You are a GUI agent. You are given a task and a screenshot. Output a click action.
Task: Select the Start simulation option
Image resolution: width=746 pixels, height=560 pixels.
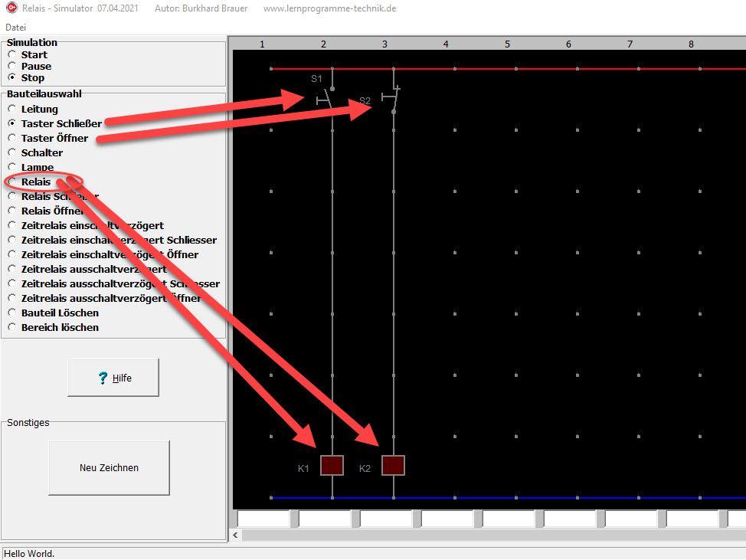[11, 55]
